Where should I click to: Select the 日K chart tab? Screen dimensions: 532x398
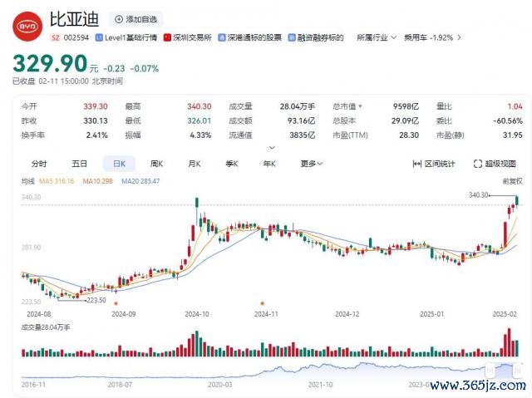click(x=120, y=164)
